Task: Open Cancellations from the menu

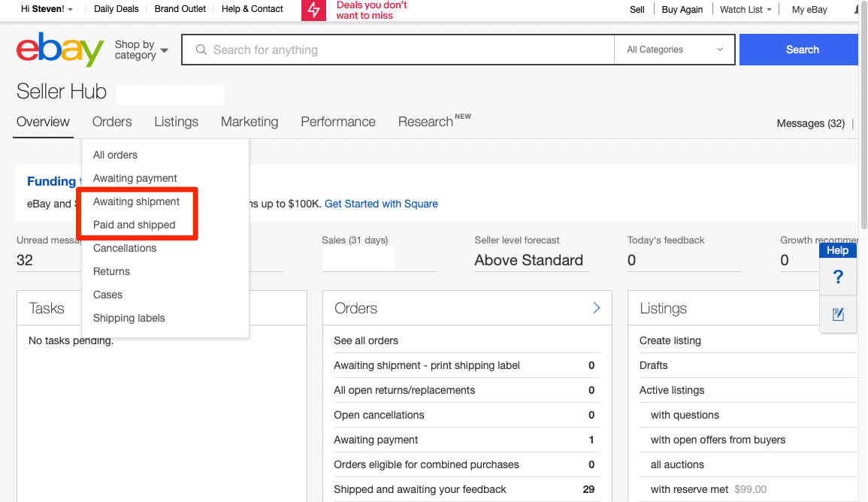Action: (125, 248)
